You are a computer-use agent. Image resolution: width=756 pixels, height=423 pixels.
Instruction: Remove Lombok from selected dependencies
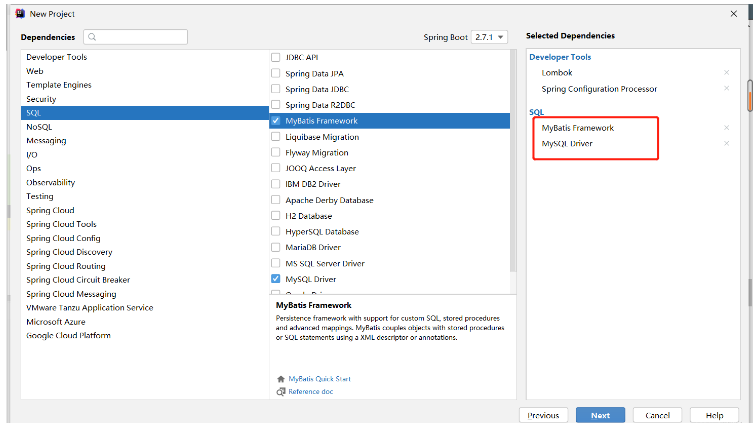click(x=726, y=73)
